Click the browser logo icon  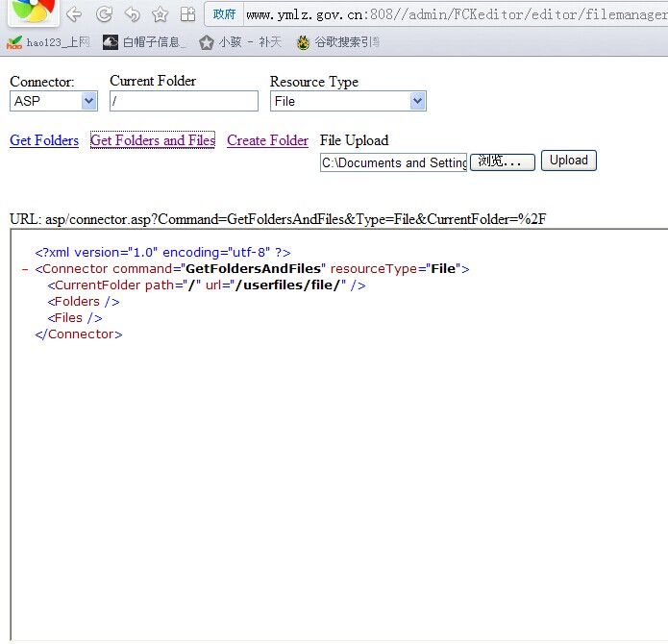click(34, 12)
